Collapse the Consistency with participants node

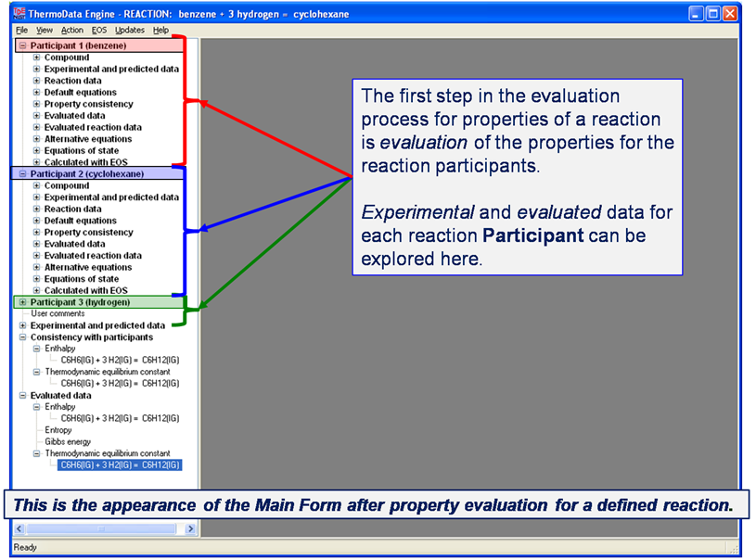(x=23, y=337)
